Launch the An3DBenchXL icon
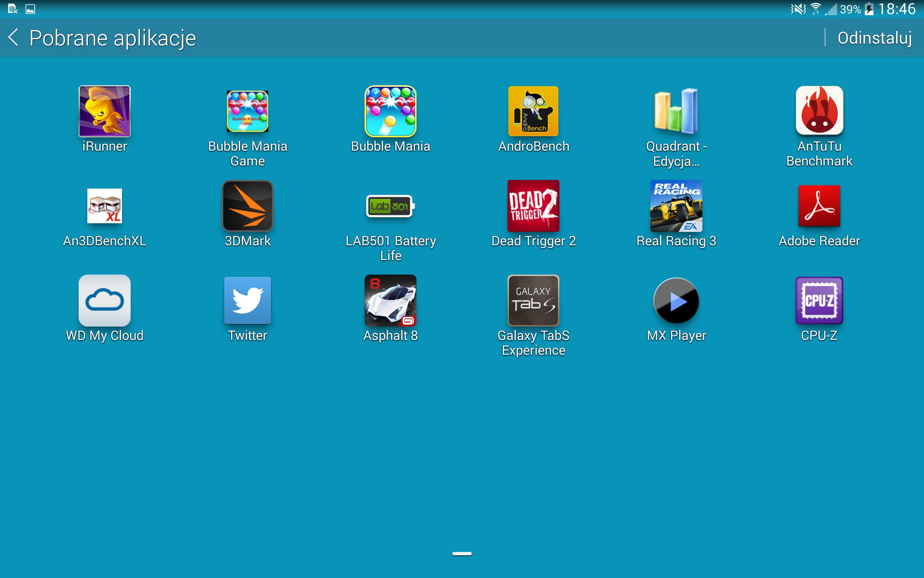The height and width of the screenshot is (578, 924). (x=104, y=206)
